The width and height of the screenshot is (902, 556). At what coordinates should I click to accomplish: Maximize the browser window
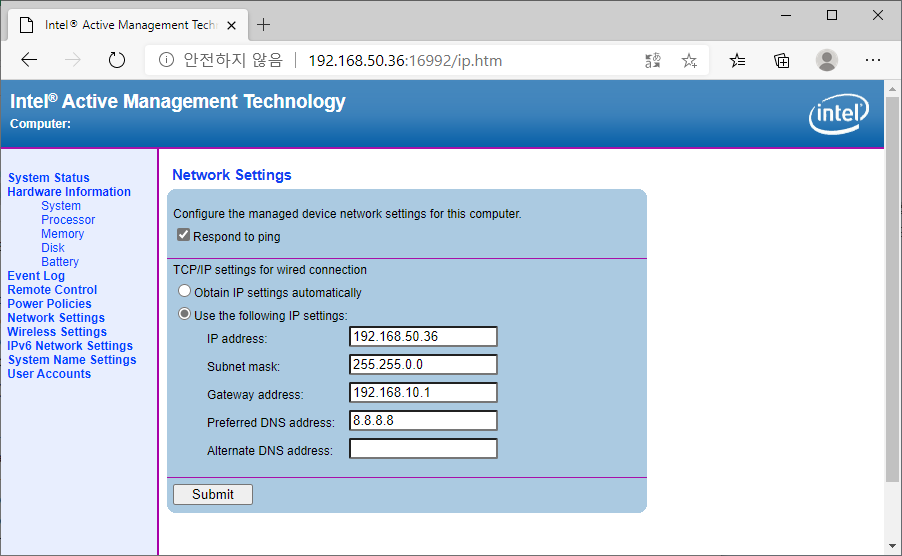pyautogui.click(x=832, y=16)
